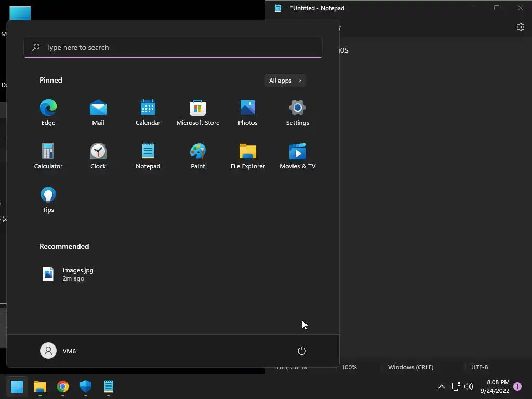532x399 pixels.
Task: Launch the Clock app
Action: coord(98,156)
